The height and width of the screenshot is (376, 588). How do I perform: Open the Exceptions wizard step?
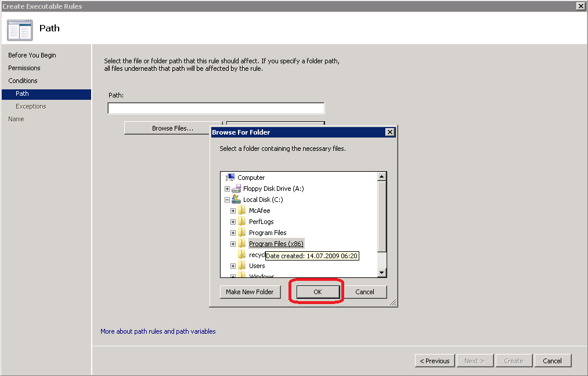pos(31,106)
